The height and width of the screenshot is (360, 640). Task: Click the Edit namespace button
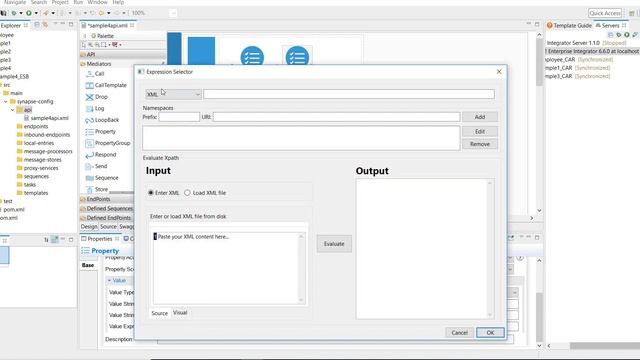(480, 131)
